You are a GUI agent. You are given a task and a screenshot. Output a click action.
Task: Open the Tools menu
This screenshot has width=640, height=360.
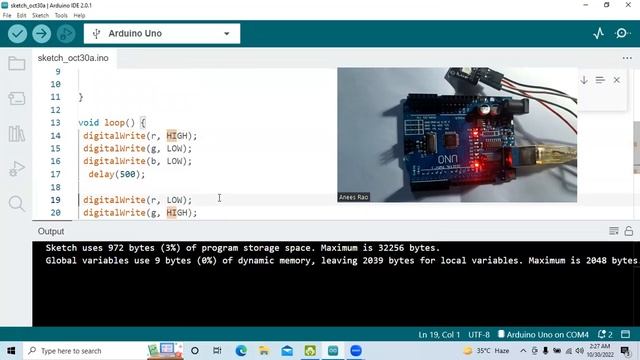pos(61,16)
